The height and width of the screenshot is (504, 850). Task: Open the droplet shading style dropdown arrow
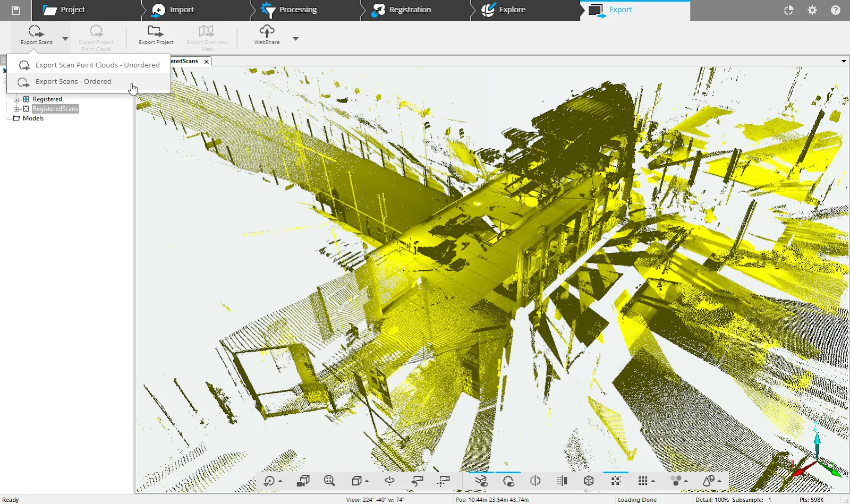(719, 481)
